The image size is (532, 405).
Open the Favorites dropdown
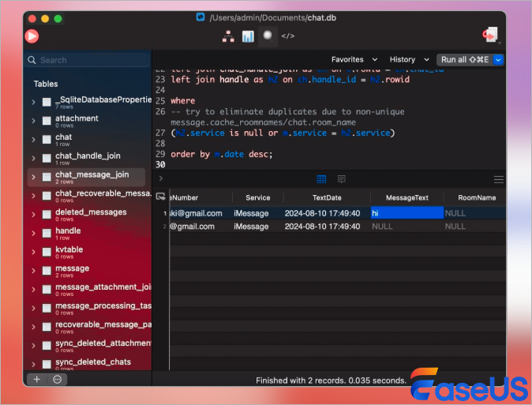[x=354, y=59]
